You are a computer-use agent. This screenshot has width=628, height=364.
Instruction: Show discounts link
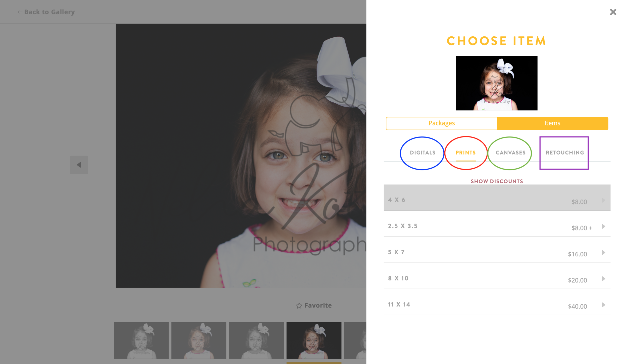497,181
